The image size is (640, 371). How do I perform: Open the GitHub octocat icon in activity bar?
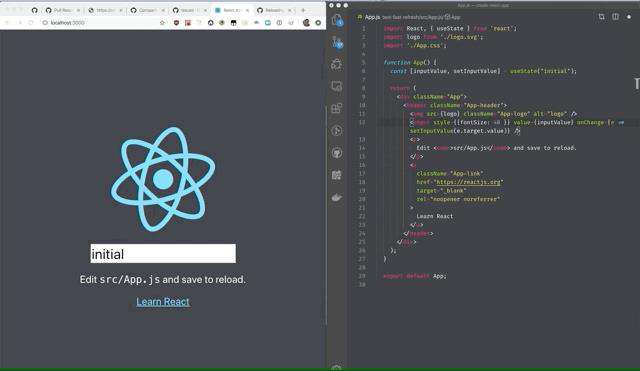pos(337,153)
